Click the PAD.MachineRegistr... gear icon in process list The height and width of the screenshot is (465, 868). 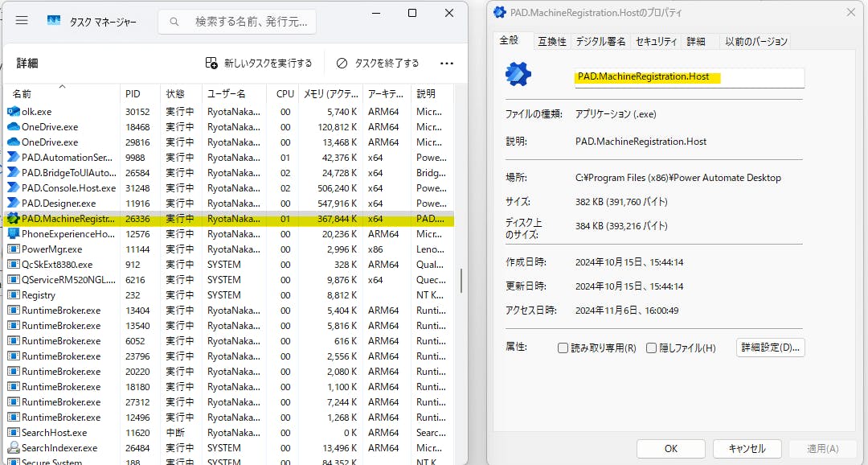tap(14, 218)
